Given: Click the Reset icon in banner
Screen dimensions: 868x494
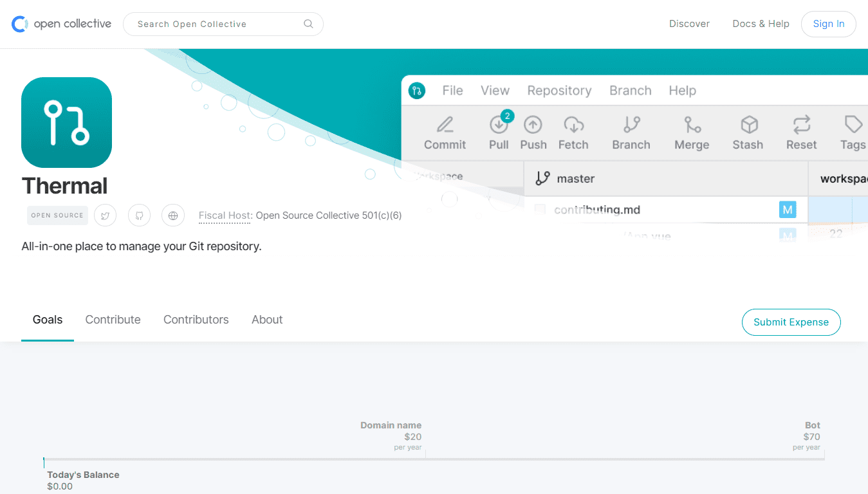Looking at the screenshot, I should pyautogui.click(x=802, y=124).
